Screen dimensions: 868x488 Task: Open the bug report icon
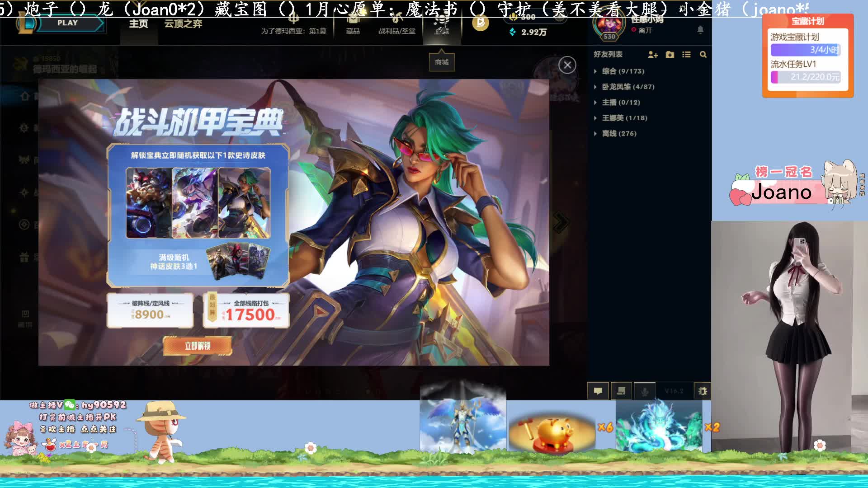702,391
